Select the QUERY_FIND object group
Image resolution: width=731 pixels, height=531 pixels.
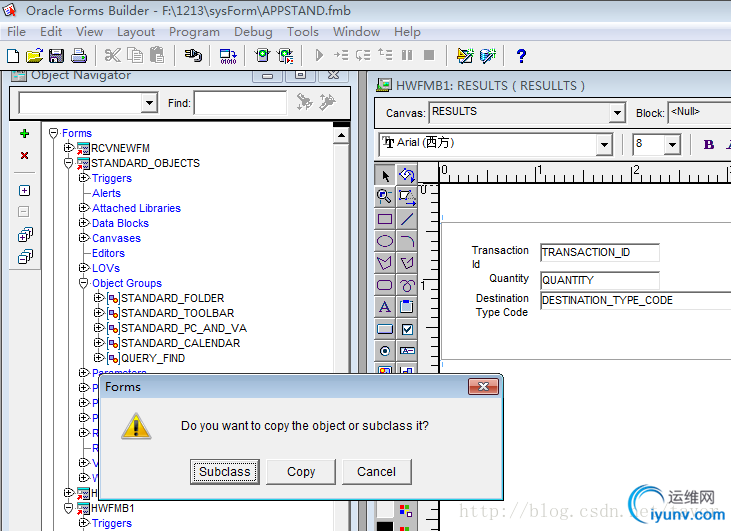[x=153, y=358]
